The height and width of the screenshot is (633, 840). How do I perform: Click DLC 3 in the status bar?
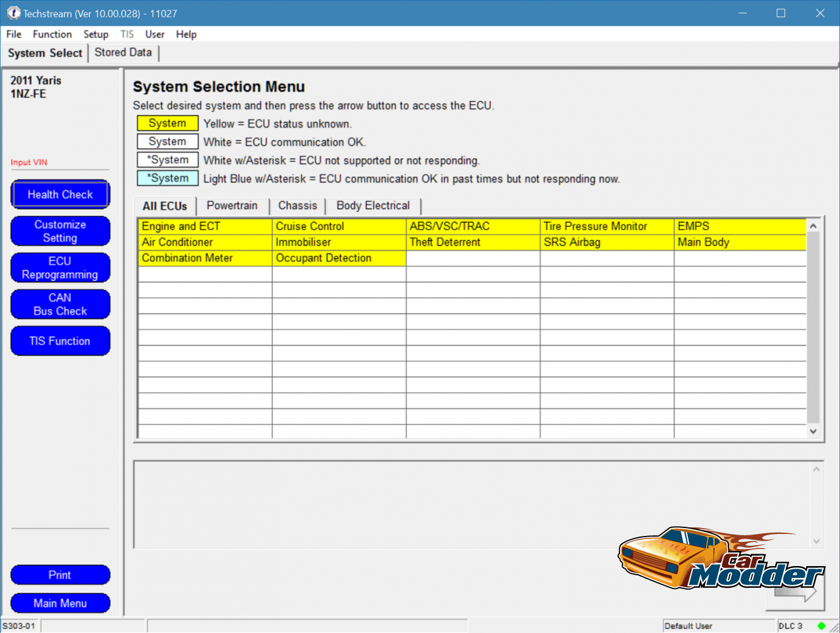pyautogui.click(x=790, y=626)
